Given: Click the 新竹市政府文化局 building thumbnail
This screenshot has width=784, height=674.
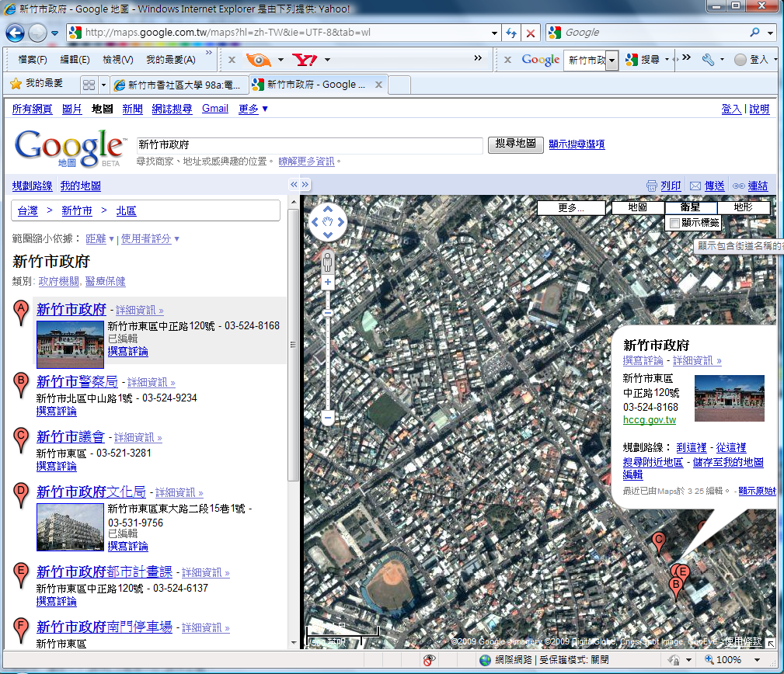Looking at the screenshot, I should (x=70, y=527).
